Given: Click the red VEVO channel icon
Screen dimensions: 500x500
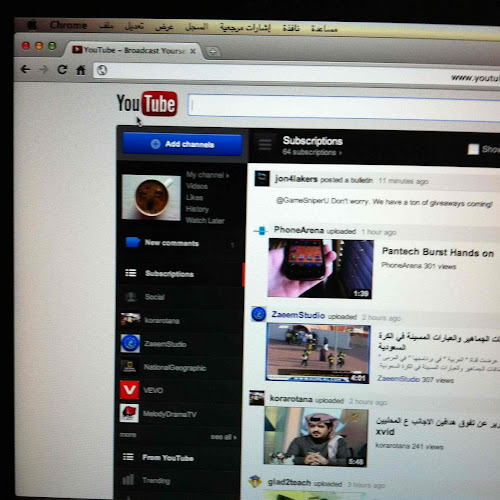Looking at the screenshot, I should click(x=129, y=390).
